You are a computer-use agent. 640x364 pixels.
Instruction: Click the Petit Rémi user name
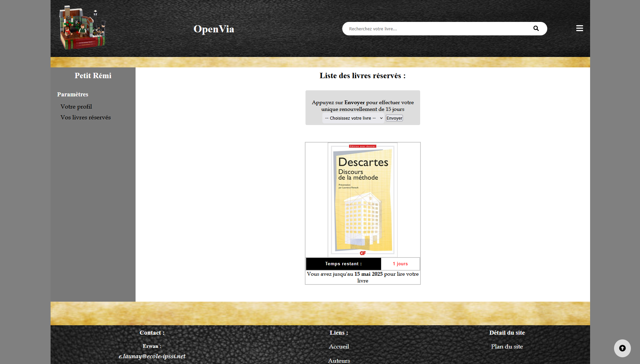(93, 76)
